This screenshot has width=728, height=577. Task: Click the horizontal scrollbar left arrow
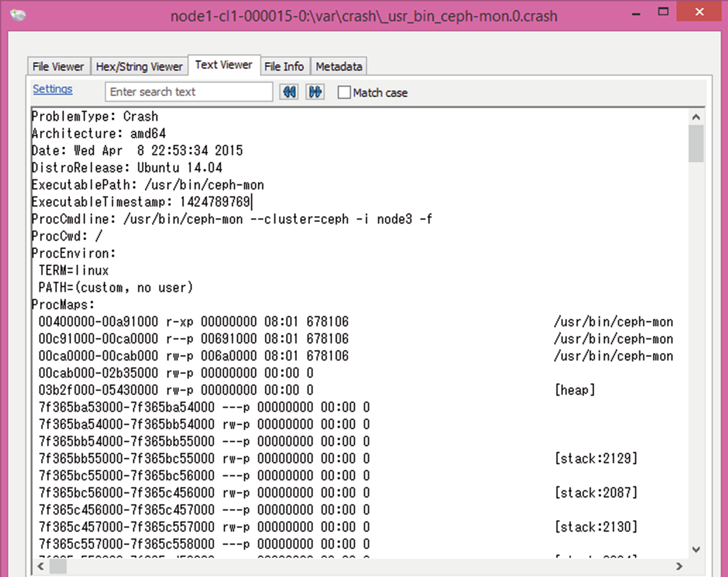point(41,566)
